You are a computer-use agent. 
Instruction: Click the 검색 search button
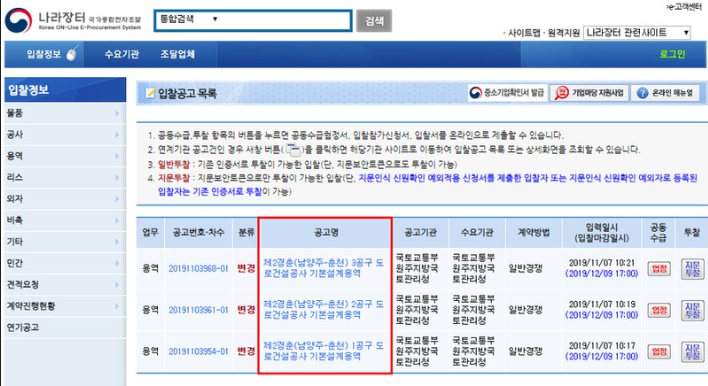(373, 21)
